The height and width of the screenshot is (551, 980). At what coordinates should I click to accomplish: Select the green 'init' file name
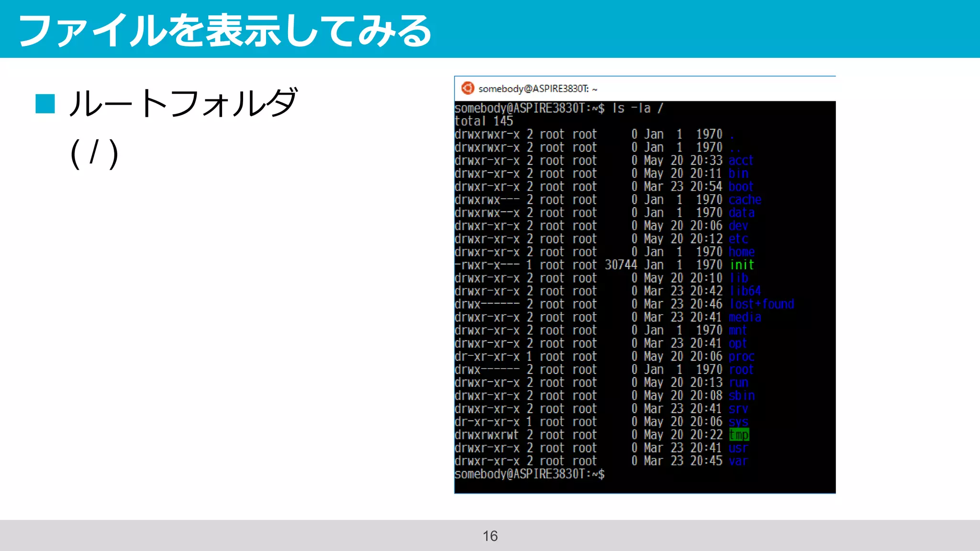(742, 265)
